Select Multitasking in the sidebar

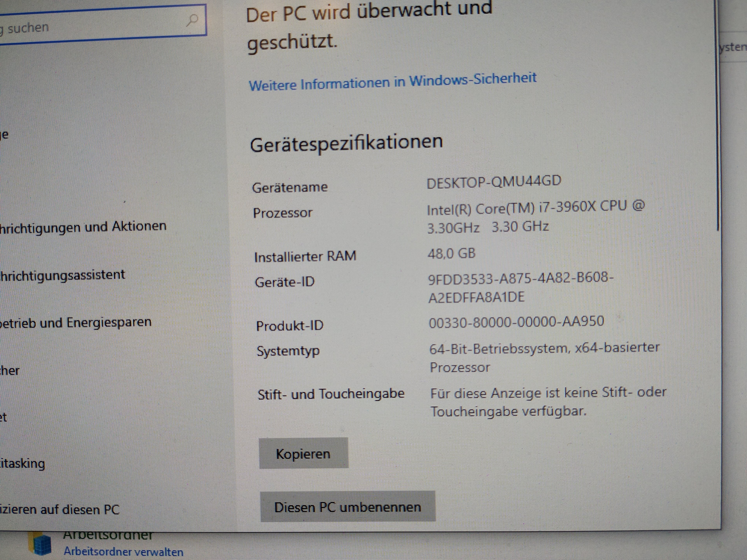22,463
